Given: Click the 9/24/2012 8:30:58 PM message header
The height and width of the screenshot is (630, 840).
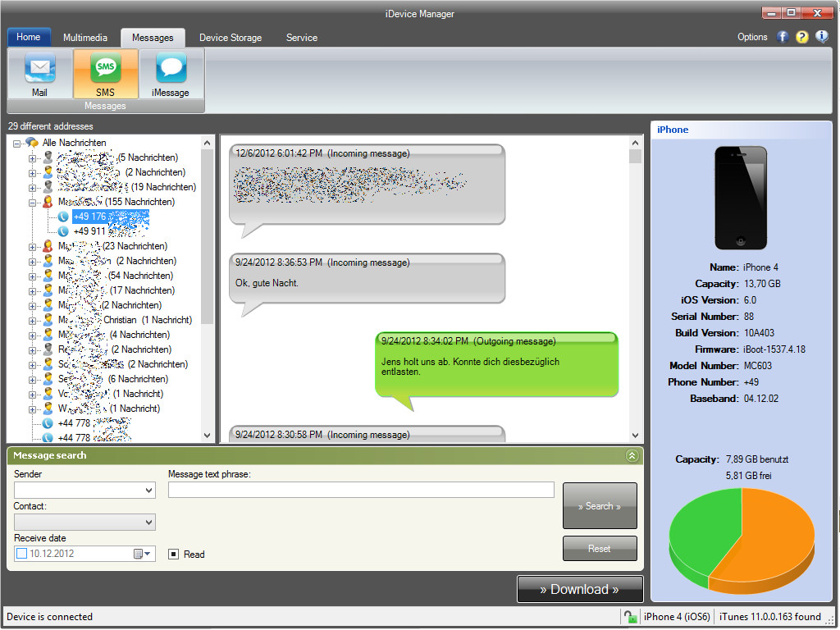Looking at the screenshot, I should pos(322,435).
